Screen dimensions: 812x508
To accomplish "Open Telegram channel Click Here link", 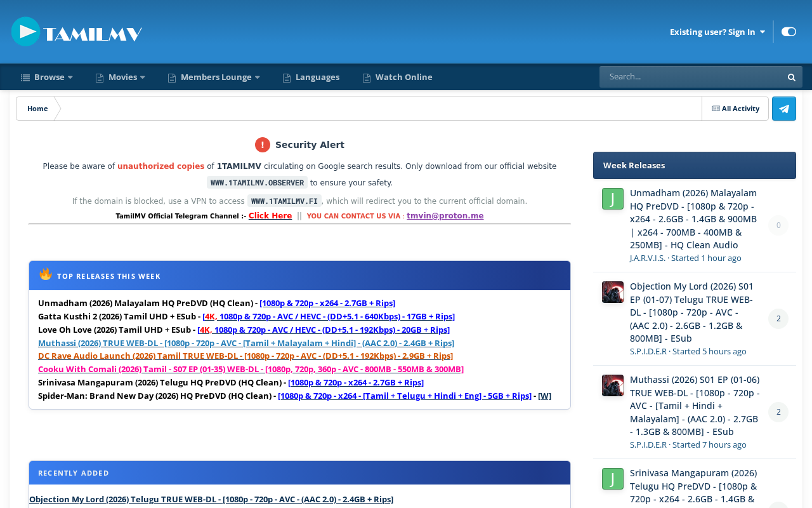I will (270, 216).
